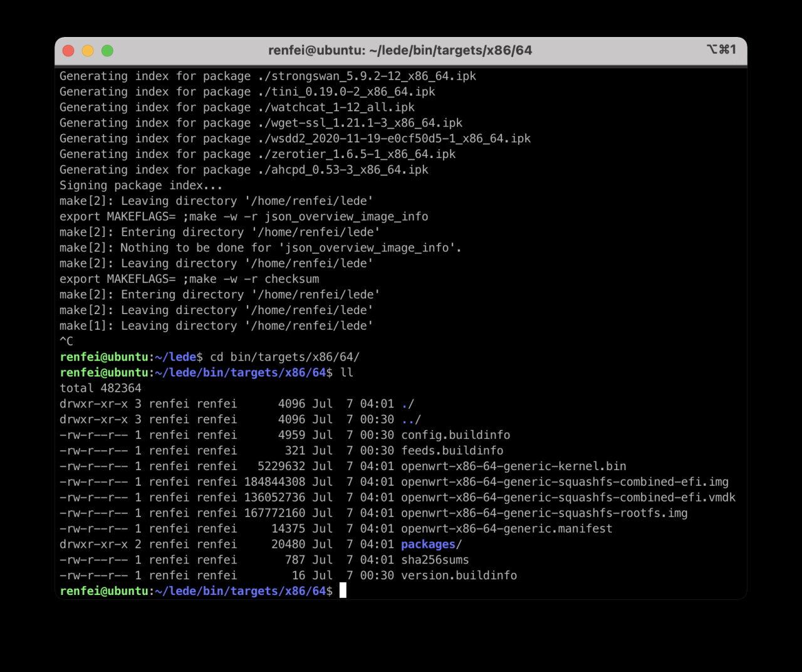Click the squashfs-combined-efi.vmdk file name
The image size is (802, 672).
click(x=568, y=498)
